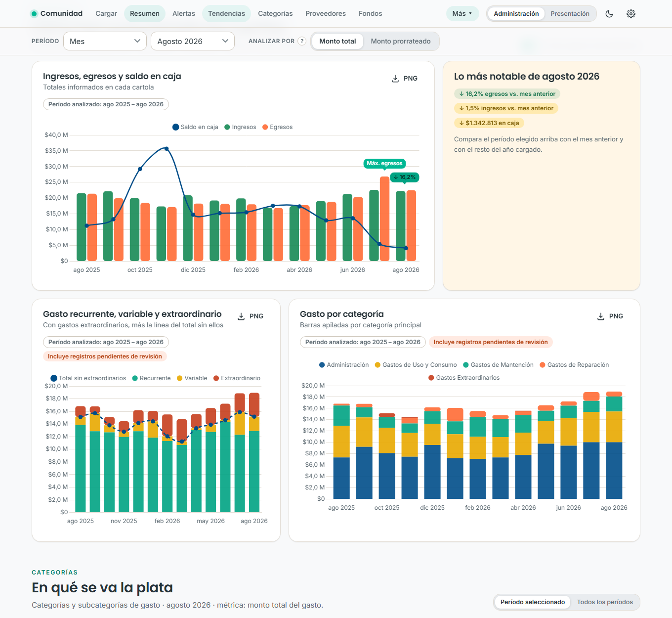Image resolution: width=672 pixels, height=618 pixels.
Task: Expand the Más menu
Action: pos(462,14)
